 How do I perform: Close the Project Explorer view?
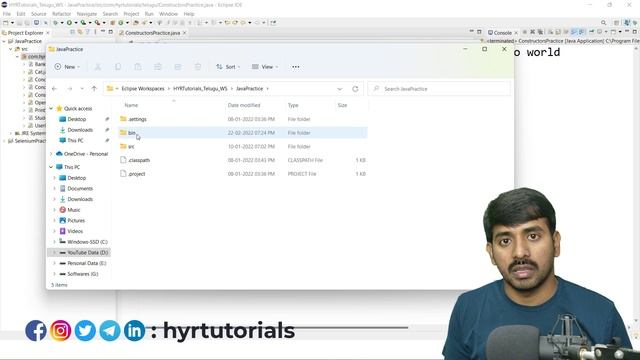click(48, 33)
